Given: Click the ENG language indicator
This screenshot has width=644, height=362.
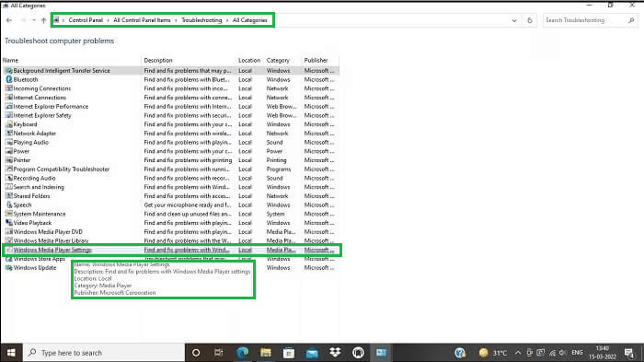Looking at the screenshot, I should tap(577, 353).
